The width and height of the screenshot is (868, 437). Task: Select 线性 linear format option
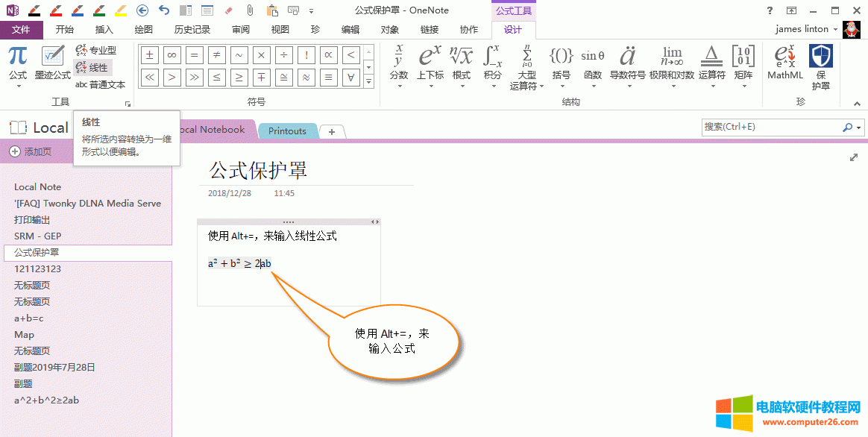[92, 67]
